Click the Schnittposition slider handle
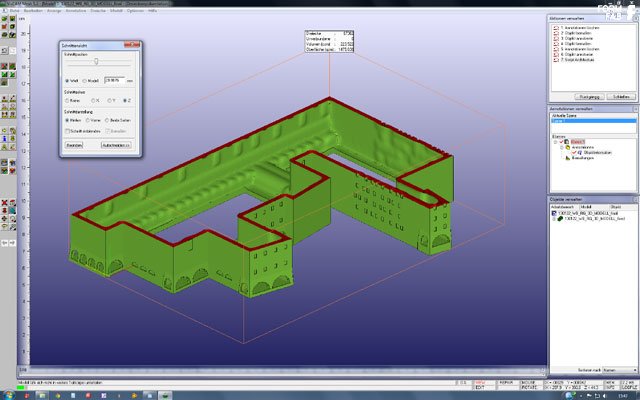This screenshot has width=640, height=400. click(96, 61)
